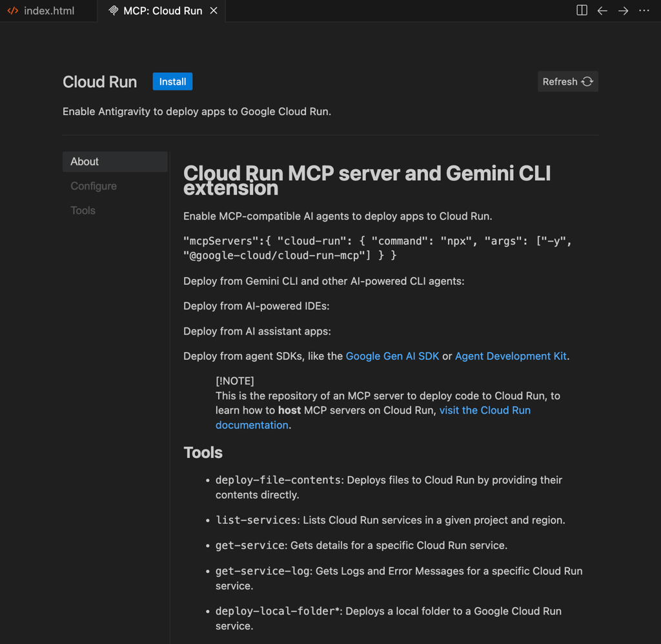Click 'Enable Antigravity to deploy apps' description
Screen dimensions: 661x644
click(x=197, y=111)
